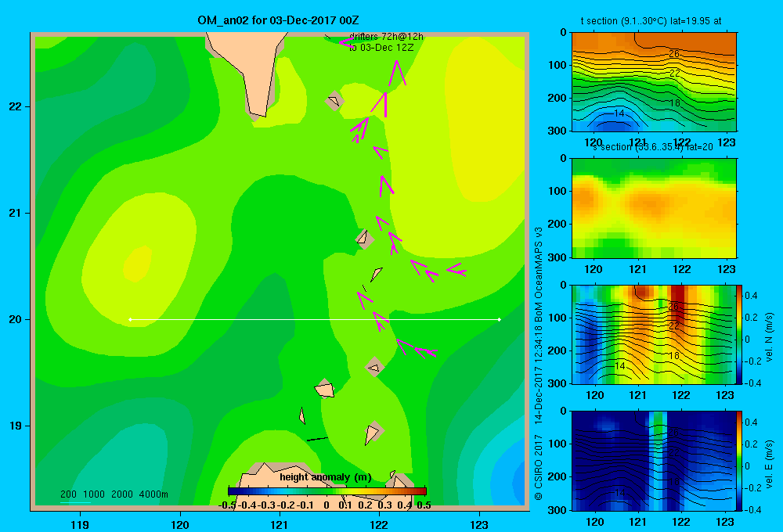Image resolution: width=783 pixels, height=532 pixels.
Task: Open the salinity section panel
Action: (654, 208)
